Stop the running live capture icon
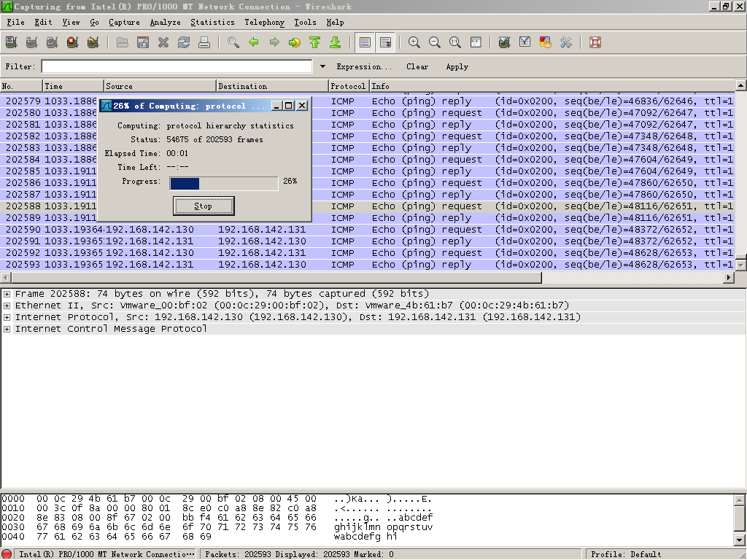 tap(73, 42)
